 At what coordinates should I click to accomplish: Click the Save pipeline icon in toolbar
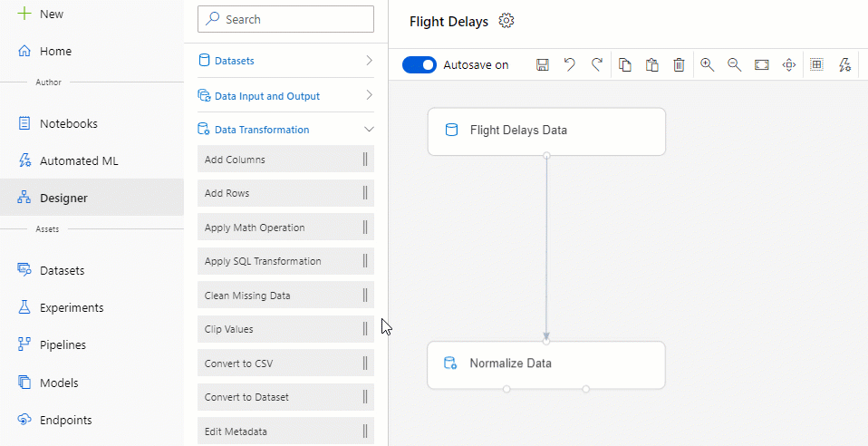(x=543, y=65)
